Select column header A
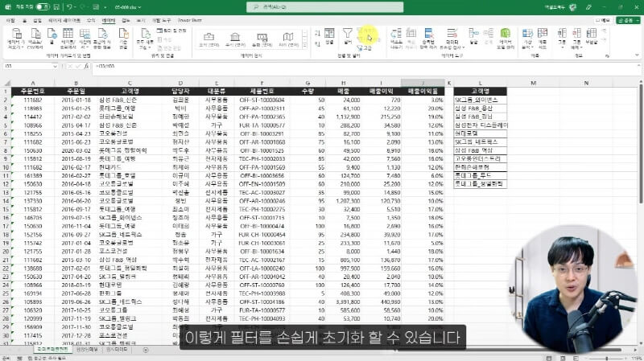 click(33, 83)
